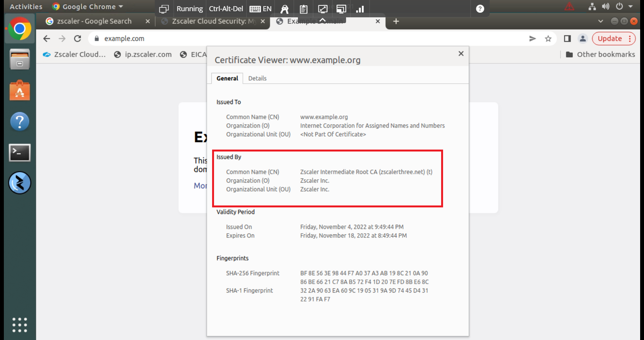Open the VM toolbar help icon

pyautogui.click(x=480, y=8)
